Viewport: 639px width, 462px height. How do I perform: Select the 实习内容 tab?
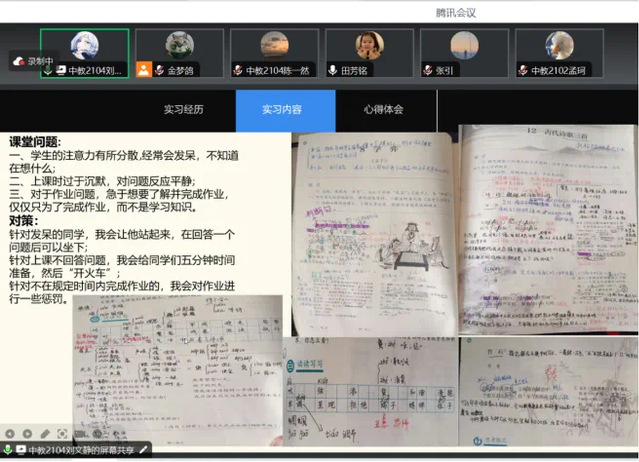click(x=285, y=109)
